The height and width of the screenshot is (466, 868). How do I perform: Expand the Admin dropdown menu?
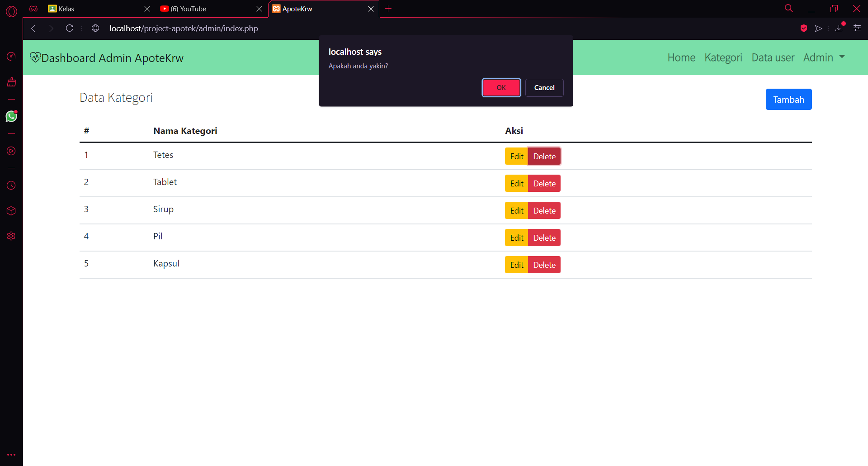(x=824, y=57)
